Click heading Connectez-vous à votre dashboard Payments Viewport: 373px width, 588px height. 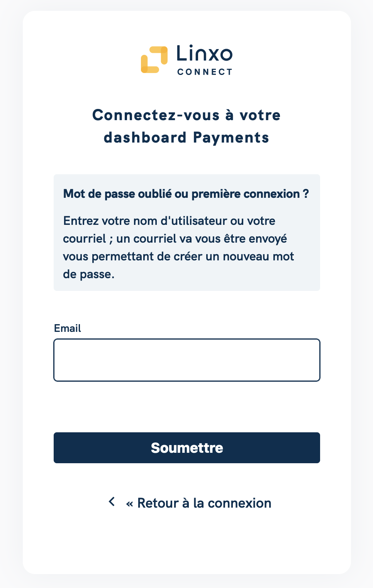click(x=186, y=126)
